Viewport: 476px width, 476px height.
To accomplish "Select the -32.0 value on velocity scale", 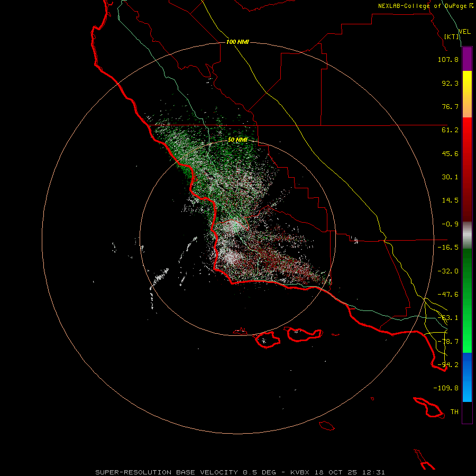I will coord(448,271).
